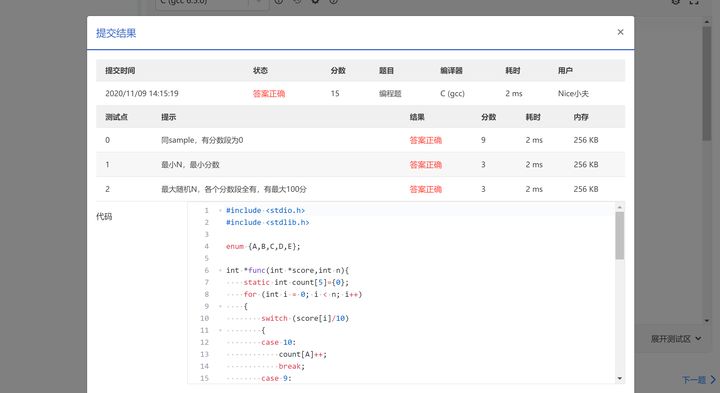Click the 状态 column header
This screenshot has height=393, width=720.
coord(260,71)
